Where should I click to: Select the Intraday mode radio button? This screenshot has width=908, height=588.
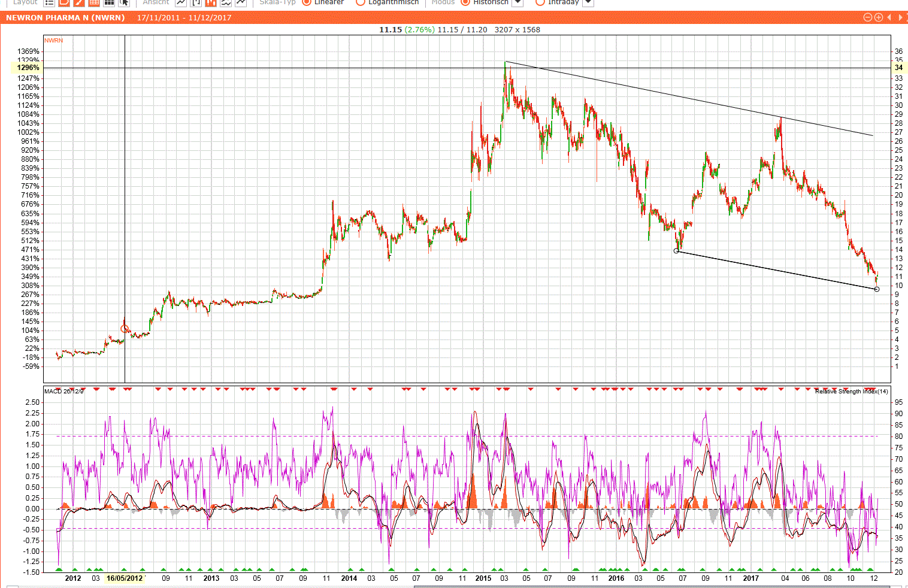tap(540, 2)
